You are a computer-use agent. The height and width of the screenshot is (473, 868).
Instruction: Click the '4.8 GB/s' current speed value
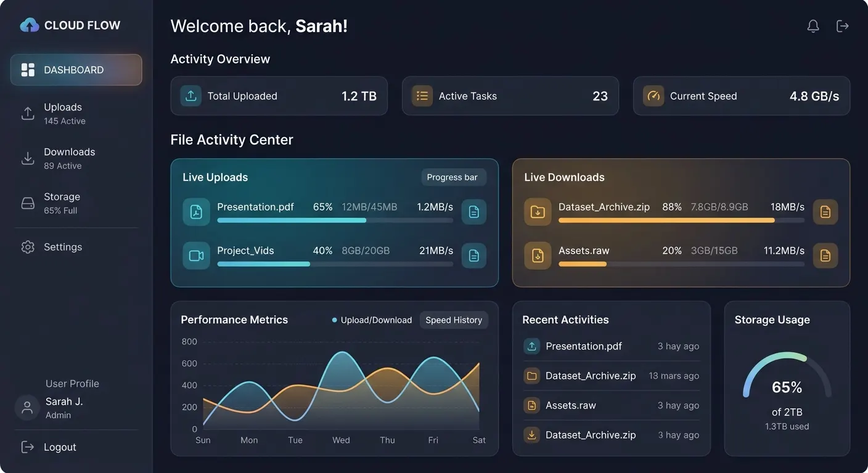(x=814, y=96)
